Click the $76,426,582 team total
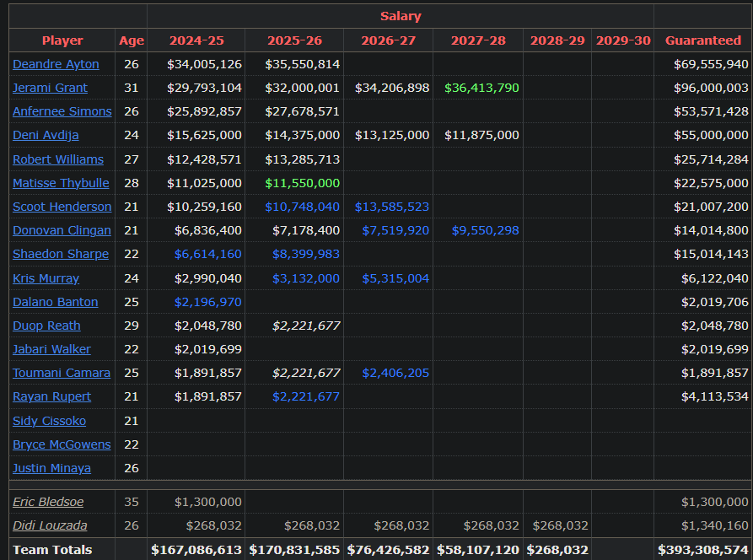This screenshot has height=560, width=753. click(388, 549)
